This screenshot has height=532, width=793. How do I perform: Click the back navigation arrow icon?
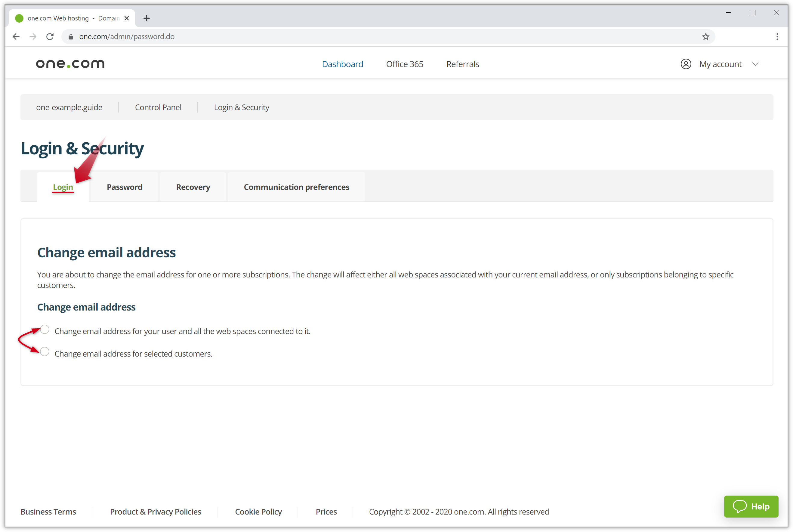coord(16,37)
